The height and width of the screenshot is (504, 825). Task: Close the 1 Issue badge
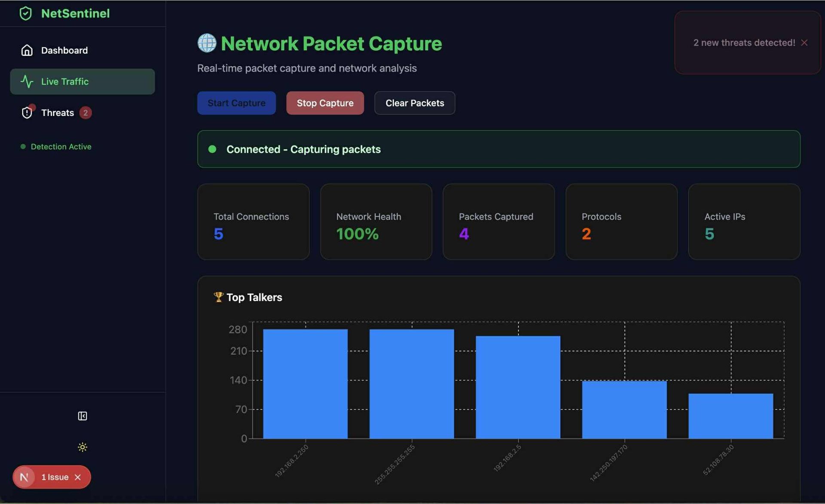[78, 477]
